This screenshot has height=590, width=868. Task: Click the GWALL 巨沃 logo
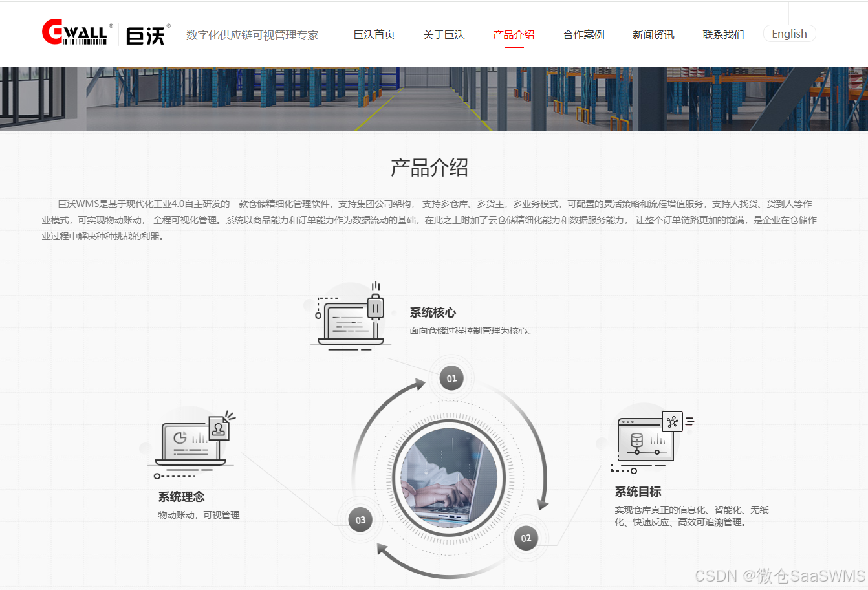click(106, 33)
